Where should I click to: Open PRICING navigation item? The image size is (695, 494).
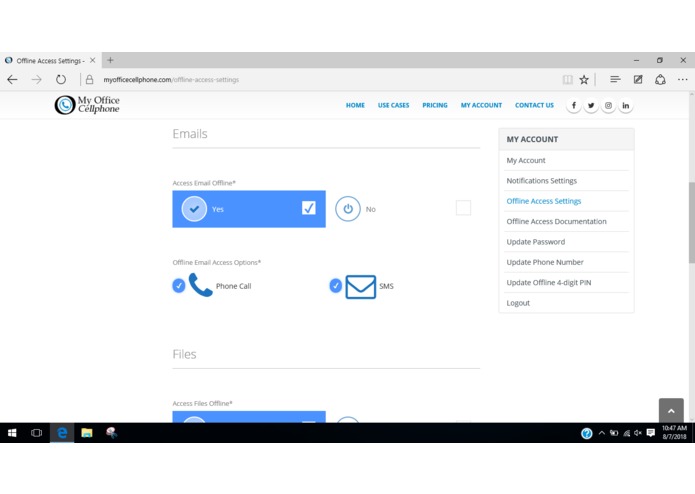(435, 105)
